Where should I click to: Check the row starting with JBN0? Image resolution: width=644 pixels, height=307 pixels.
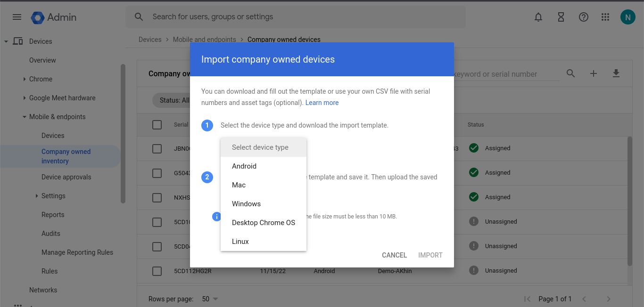(x=157, y=148)
